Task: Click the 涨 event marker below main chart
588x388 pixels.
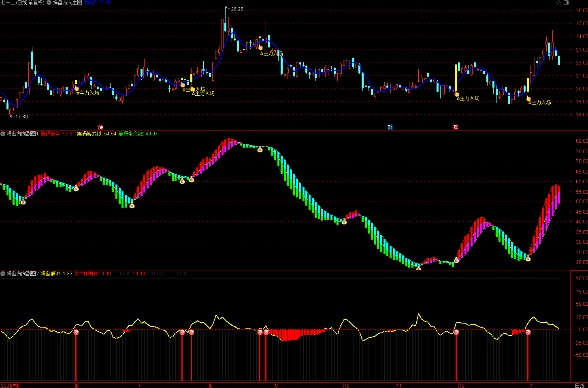Action: [x=456, y=127]
